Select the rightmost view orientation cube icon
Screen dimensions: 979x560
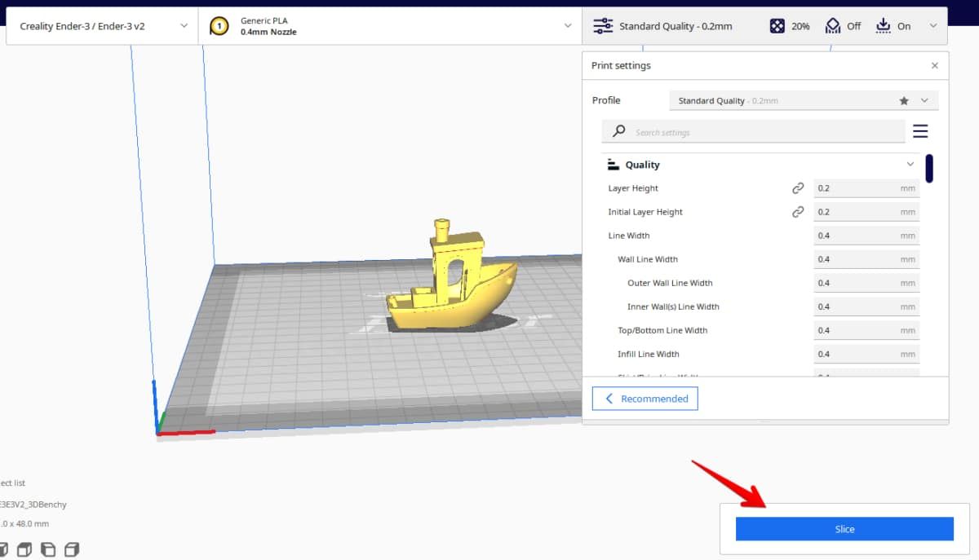coord(72,549)
